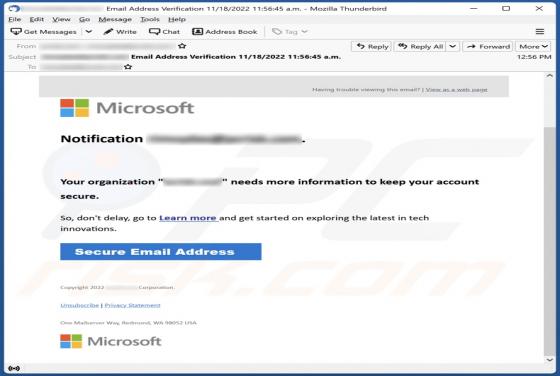Click the View as a web page link
The height and width of the screenshot is (376, 560).
pos(456,90)
